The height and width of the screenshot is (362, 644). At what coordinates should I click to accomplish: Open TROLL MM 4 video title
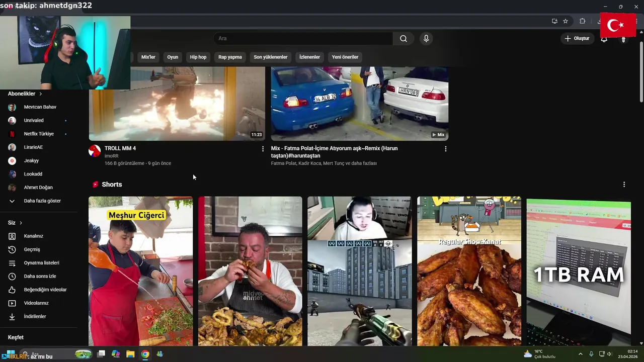point(120,148)
